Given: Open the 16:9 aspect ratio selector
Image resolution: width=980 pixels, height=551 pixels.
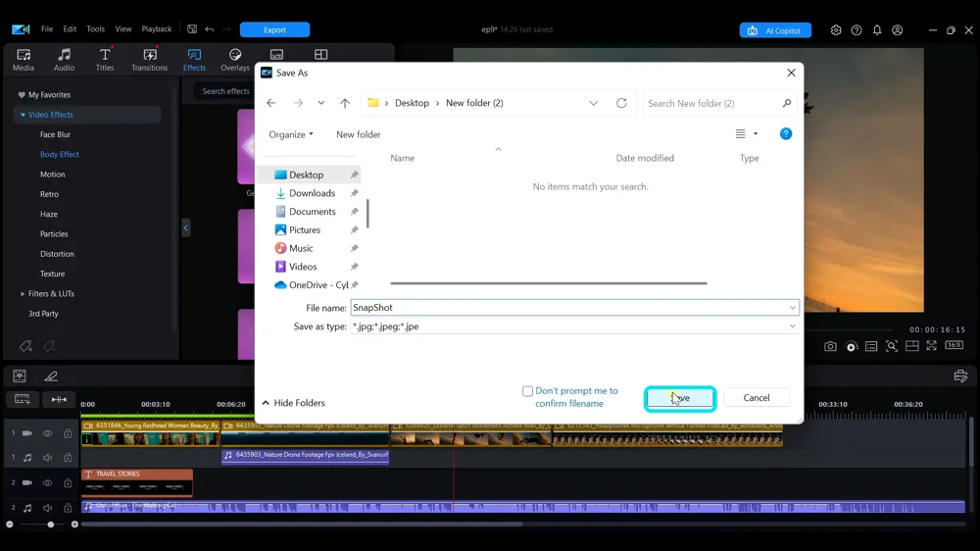Looking at the screenshot, I should coord(954,345).
